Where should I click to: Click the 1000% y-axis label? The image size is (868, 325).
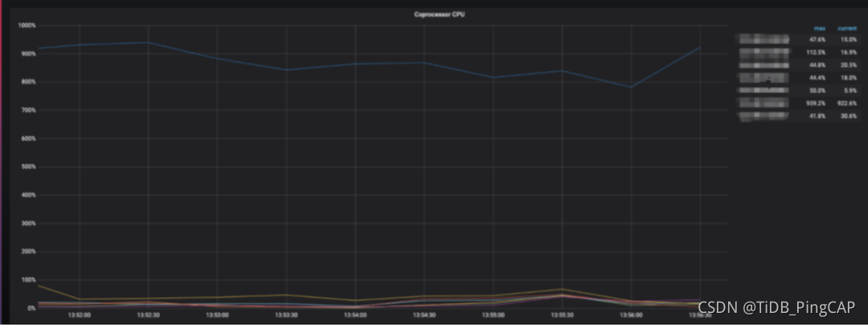(27, 26)
